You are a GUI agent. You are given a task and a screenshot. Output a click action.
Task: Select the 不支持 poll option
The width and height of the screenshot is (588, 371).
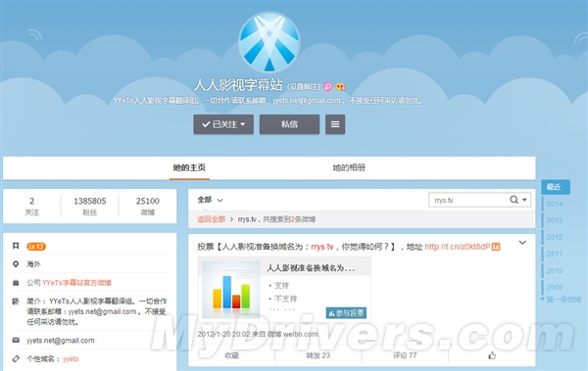pos(285,299)
